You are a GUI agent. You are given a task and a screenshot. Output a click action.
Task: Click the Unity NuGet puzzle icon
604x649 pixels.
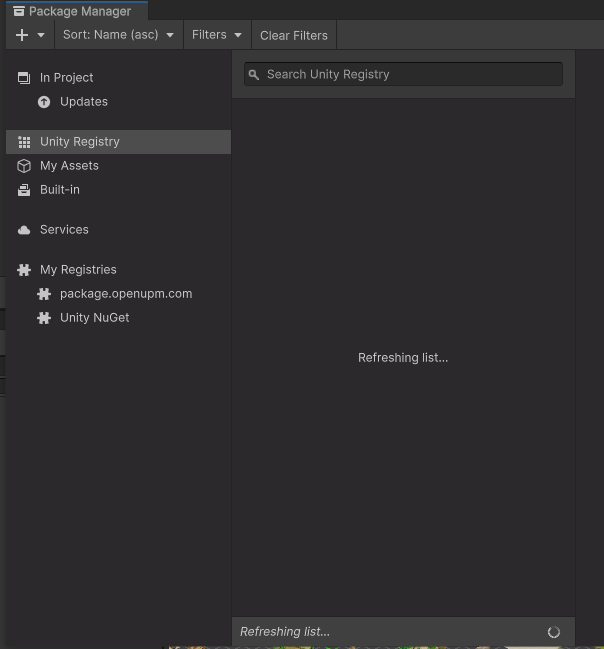44,318
